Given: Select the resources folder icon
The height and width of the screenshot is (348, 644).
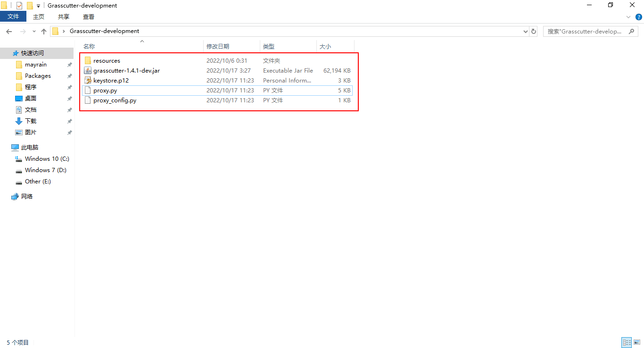Looking at the screenshot, I should click(87, 61).
